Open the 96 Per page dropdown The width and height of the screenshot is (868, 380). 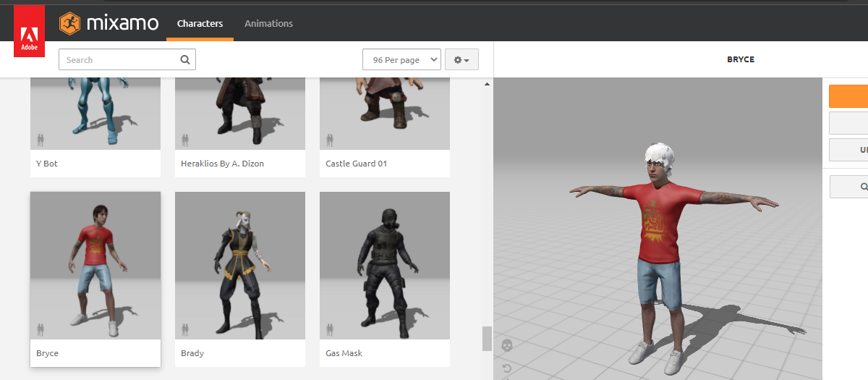coord(401,59)
